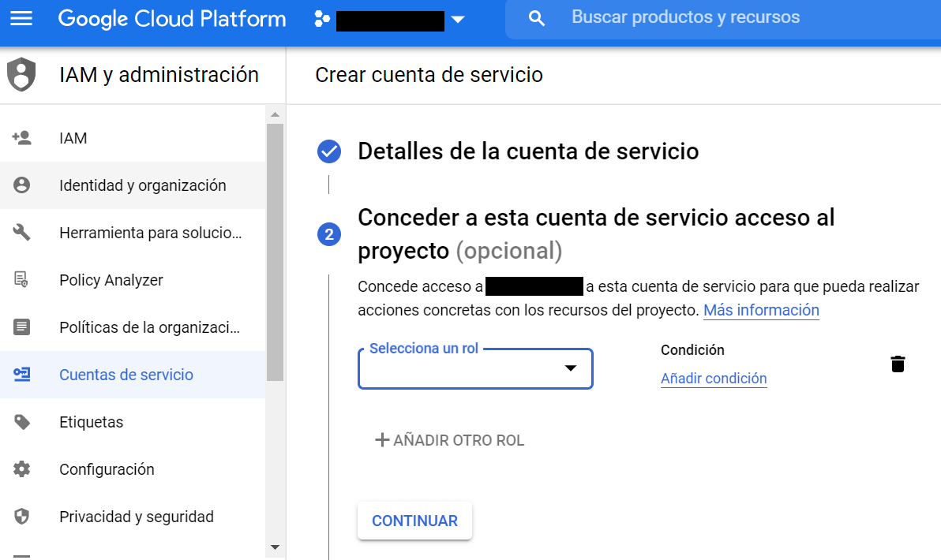Open the Selecciona un rol dropdown
This screenshot has height=560, width=941.
coord(475,369)
